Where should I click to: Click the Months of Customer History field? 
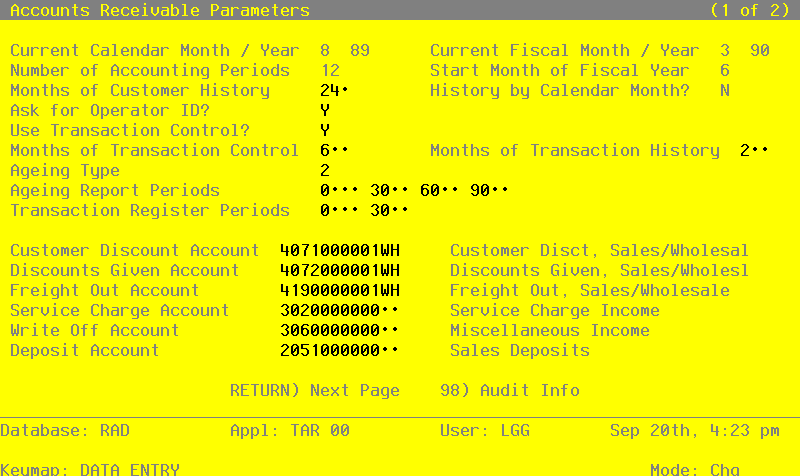[x=334, y=90]
